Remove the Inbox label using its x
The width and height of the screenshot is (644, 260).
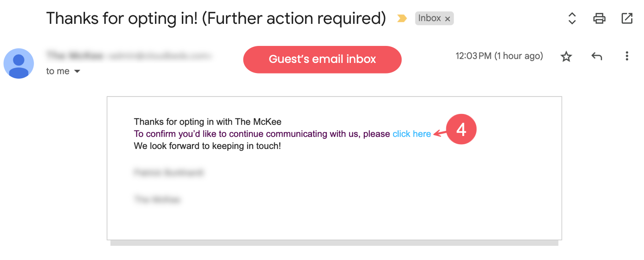[448, 19]
